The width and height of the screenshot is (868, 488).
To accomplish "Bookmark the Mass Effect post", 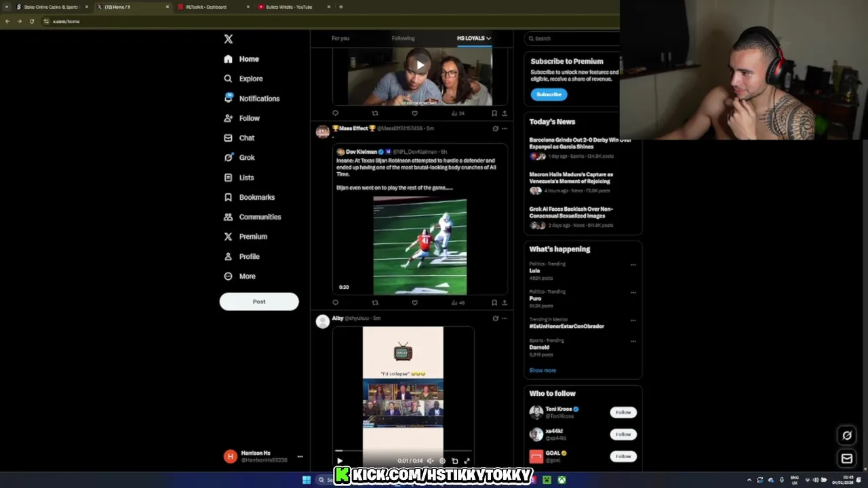I will [494, 302].
